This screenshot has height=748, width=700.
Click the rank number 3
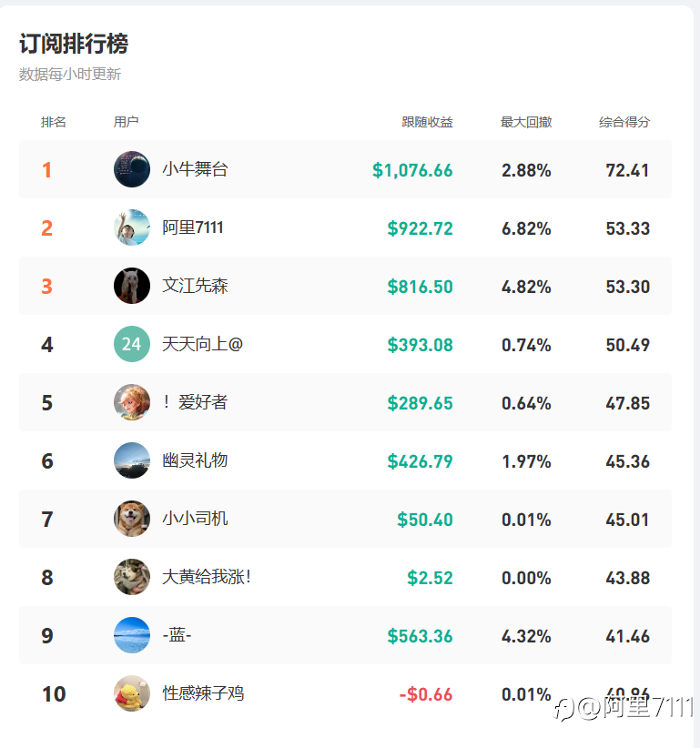click(47, 287)
